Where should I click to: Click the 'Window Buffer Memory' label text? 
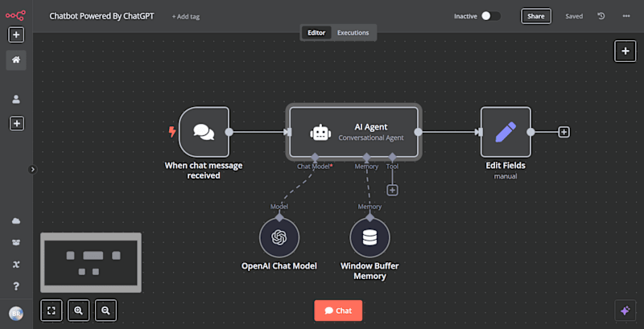point(369,271)
